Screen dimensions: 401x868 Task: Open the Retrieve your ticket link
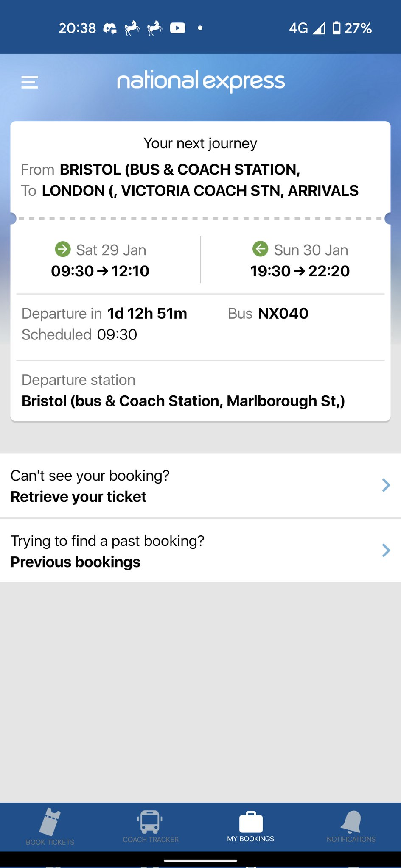click(79, 497)
